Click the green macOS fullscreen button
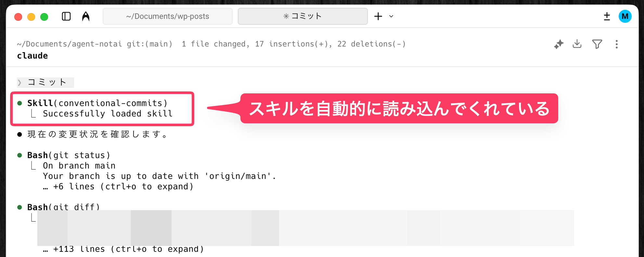Image resolution: width=644 pixels, height=257 pixels. (x=44, y=17)
